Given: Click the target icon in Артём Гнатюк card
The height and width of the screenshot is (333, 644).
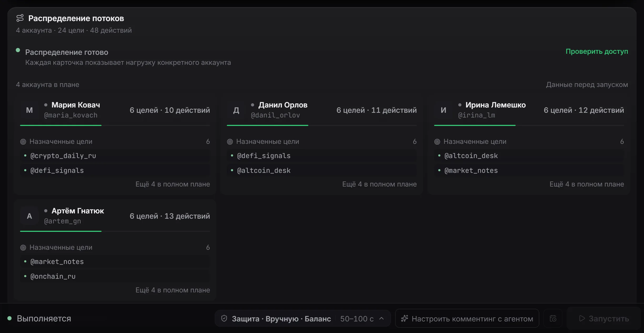Looking at the screenshot, I should pos(23,248).
